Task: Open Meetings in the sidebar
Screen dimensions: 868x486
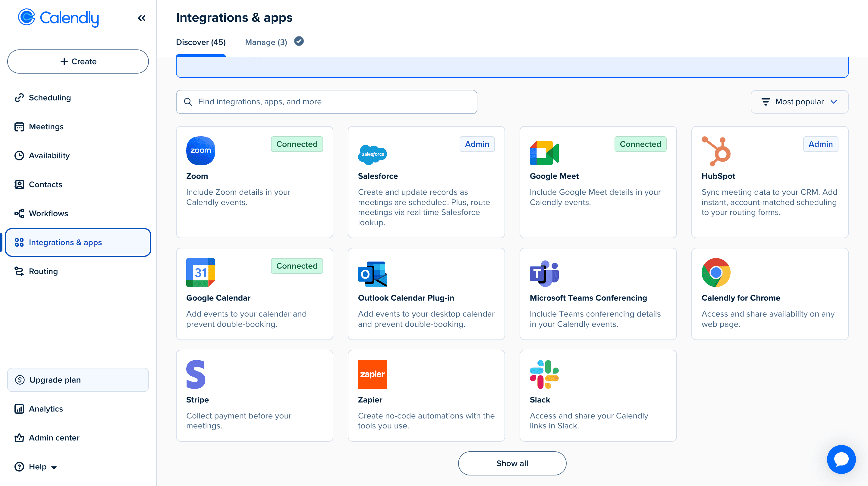Action: click(78, 127)
